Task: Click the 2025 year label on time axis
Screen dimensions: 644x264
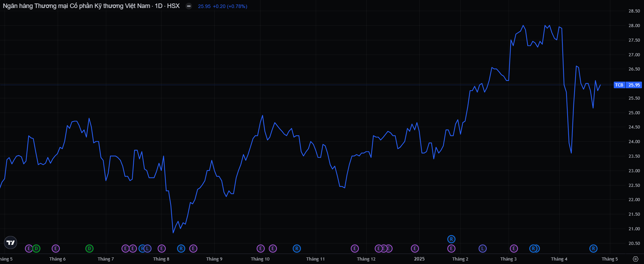Action: coord(419,259)
